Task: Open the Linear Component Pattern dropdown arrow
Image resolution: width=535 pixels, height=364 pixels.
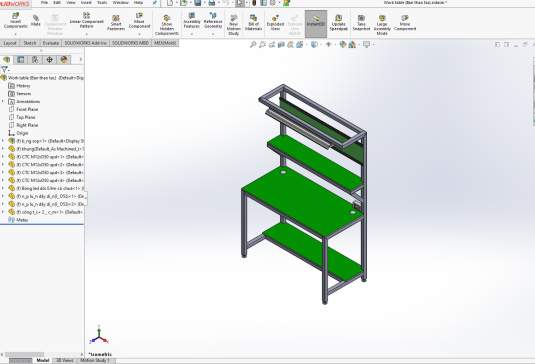Action: (x=87, y=34)
